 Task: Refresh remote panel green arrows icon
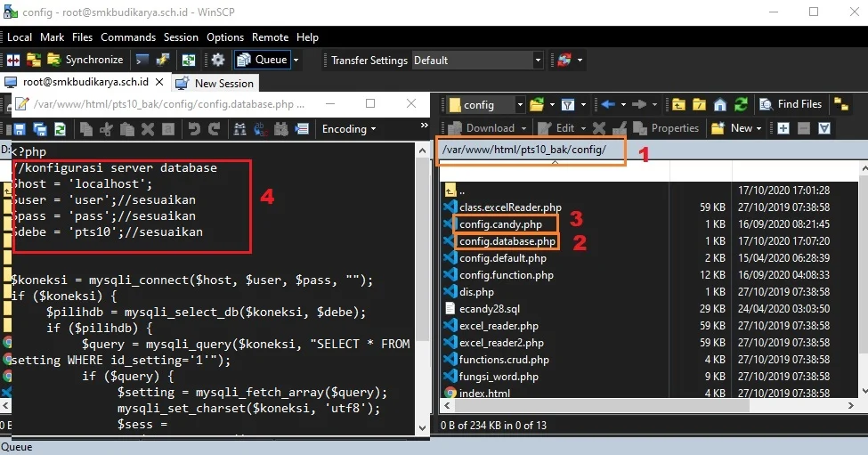(x=741, y=104)
